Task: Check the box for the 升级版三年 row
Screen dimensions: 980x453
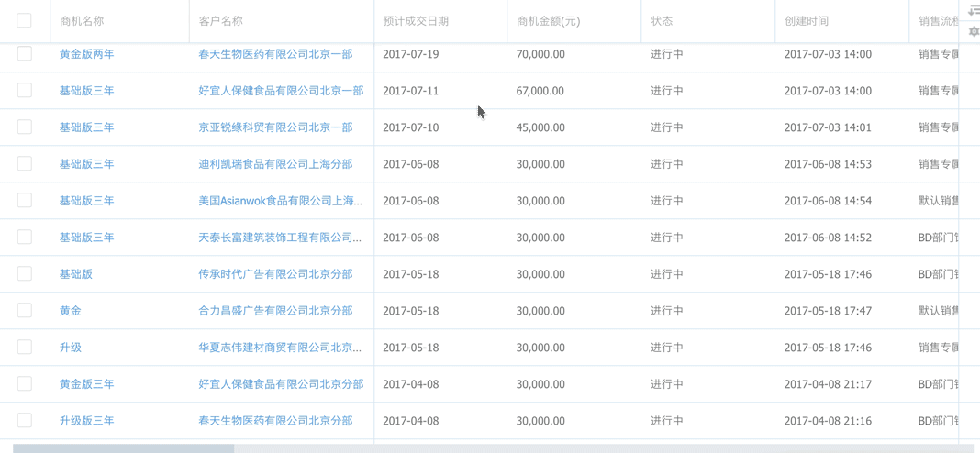Action: click(25, 421)
